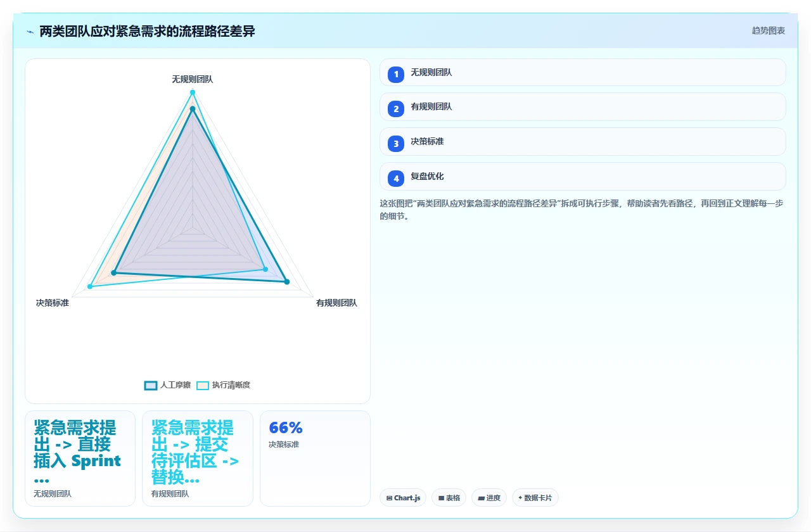
Task: Select step 3 badge for 决策标准
Action: pos(396,143)
